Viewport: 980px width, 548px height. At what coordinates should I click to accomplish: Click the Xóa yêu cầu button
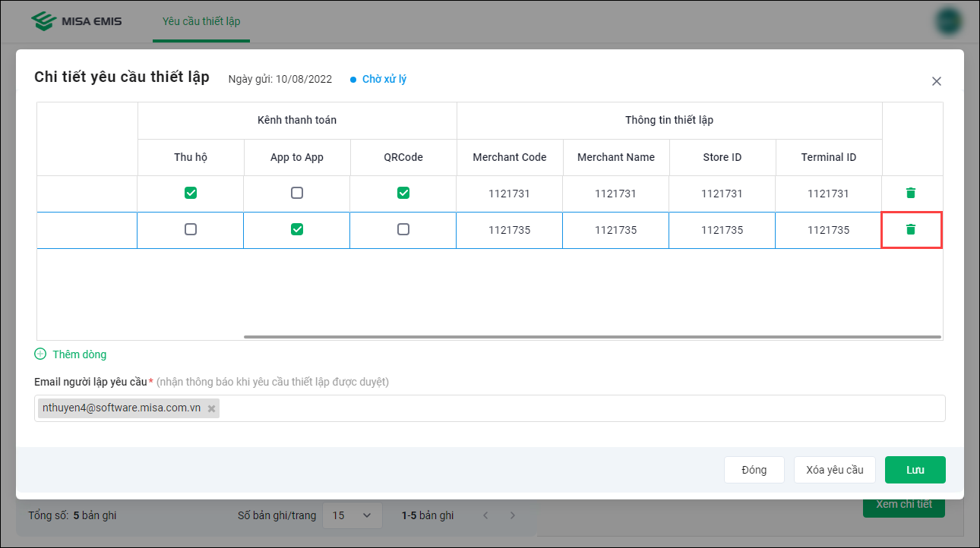(835, 470)
